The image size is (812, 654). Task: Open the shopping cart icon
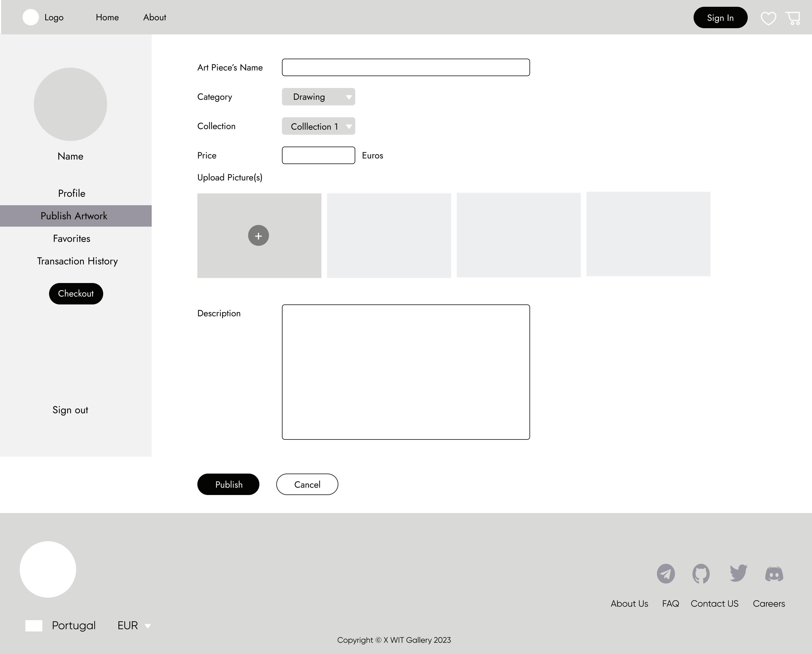tap(793, 18)
